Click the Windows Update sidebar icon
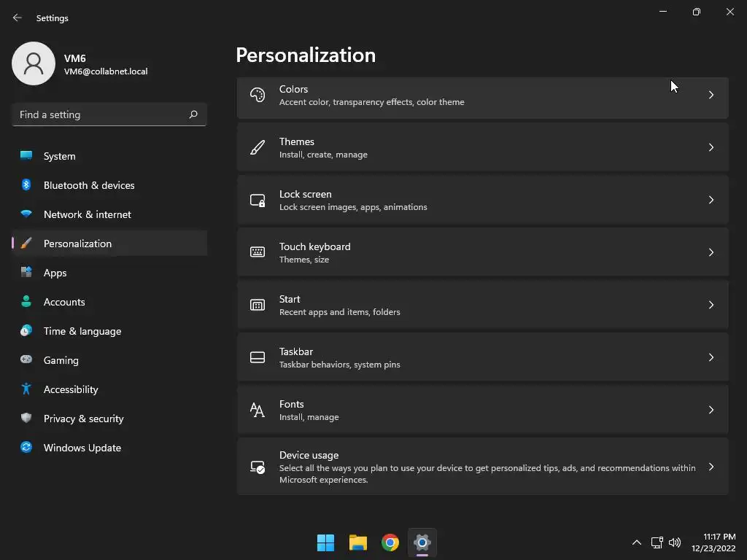Viewport: 747px width, 560px height. pyautogui.click(x=26, y=448)
